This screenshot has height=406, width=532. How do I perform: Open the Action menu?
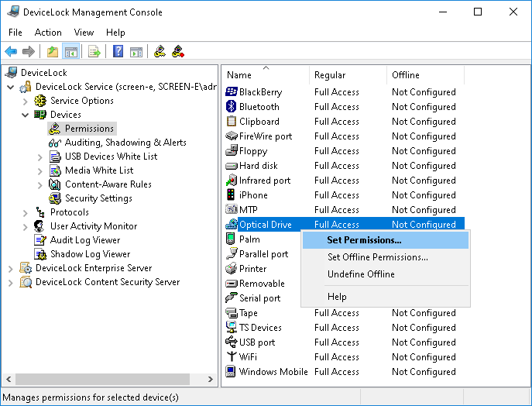(x=48, y=33)
